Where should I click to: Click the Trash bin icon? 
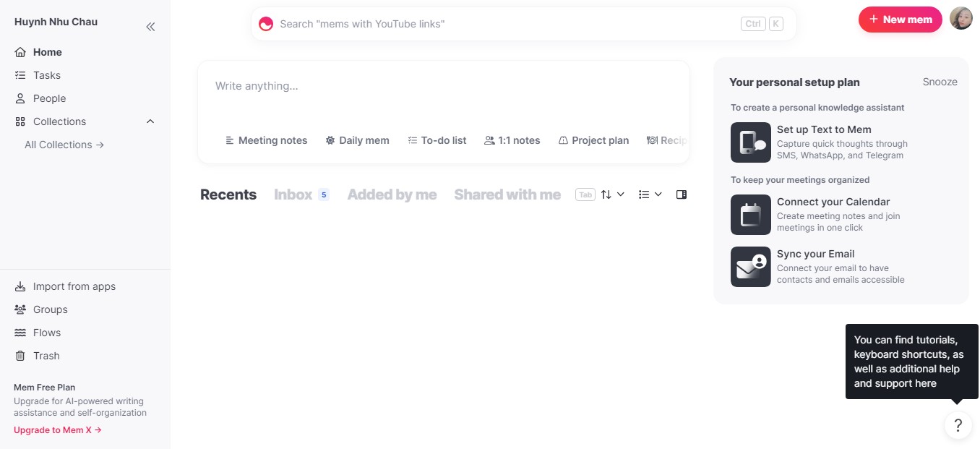point(20,356)
